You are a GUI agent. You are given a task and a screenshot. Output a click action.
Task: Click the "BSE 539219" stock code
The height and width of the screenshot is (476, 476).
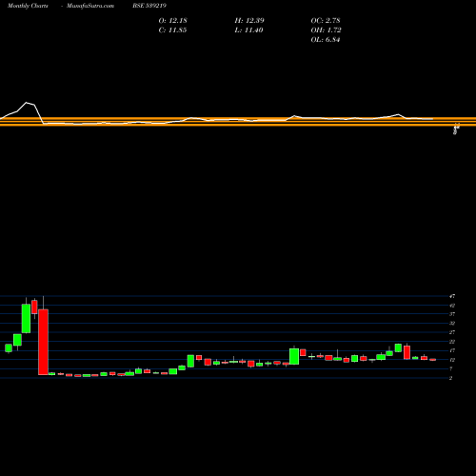pos(149,6)
